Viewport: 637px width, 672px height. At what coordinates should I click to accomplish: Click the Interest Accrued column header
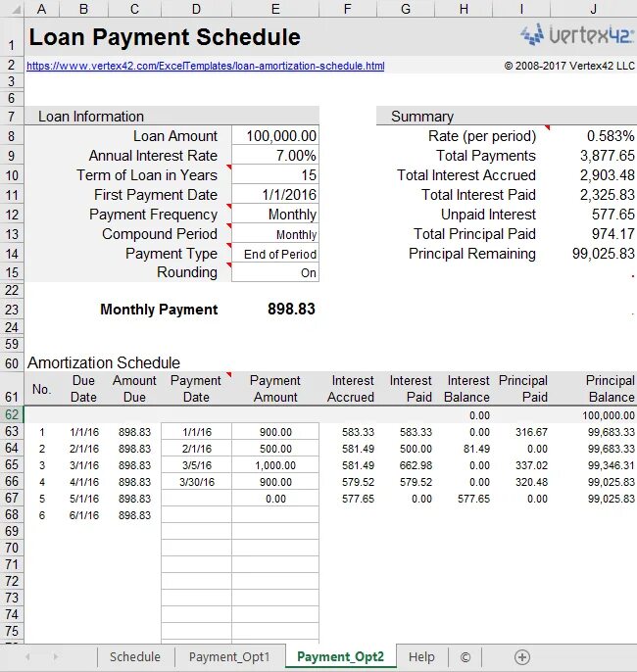(x=351, y=388)
